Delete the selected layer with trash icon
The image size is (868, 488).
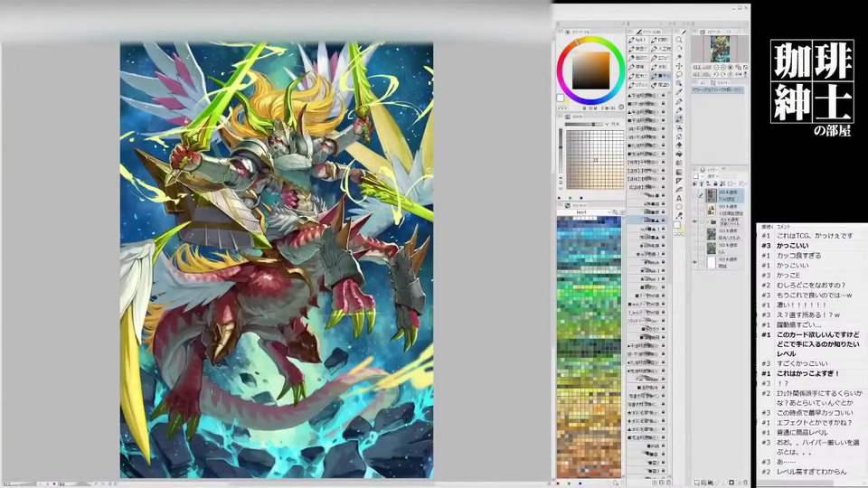click(746, 483)
